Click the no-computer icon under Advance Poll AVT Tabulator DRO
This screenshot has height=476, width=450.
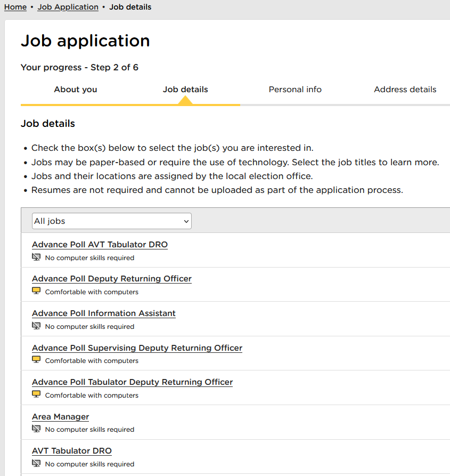tap(36, 257)
